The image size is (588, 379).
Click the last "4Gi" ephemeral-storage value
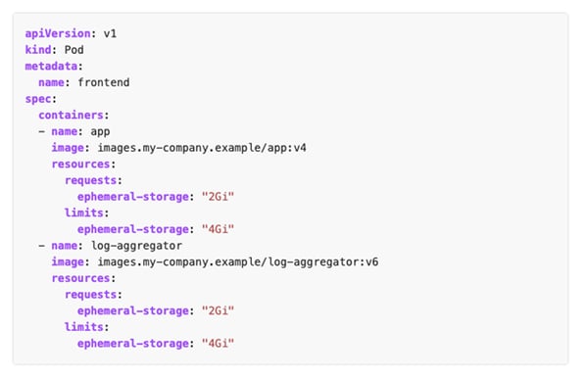coord(218,344)
